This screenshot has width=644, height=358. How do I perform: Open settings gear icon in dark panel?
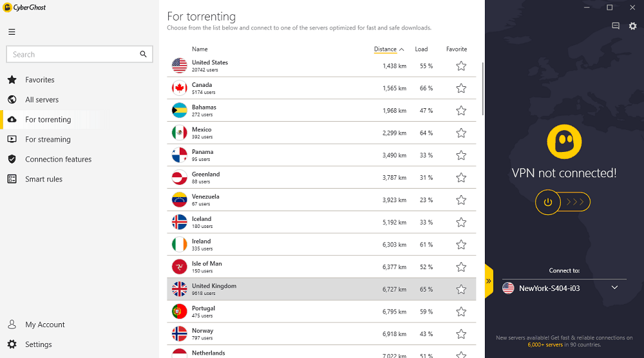[x=632, y=26]
